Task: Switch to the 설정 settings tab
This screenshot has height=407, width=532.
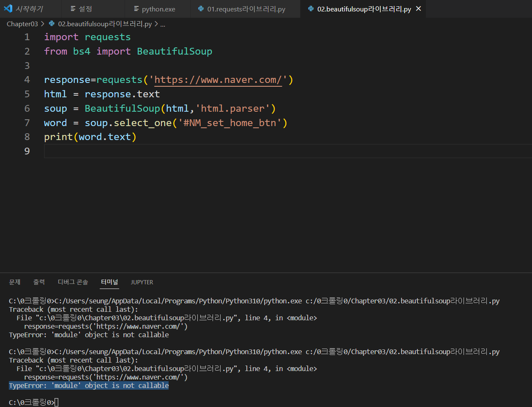Action: [85, 9]
